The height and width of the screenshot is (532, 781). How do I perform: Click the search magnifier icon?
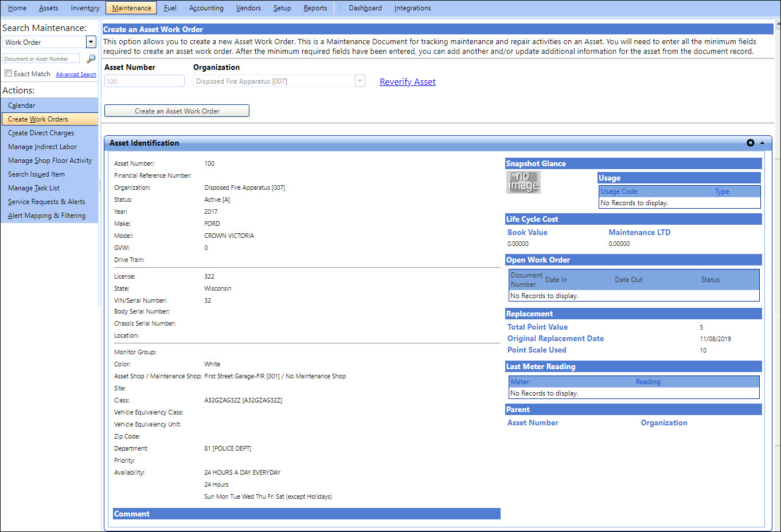point(91,58)
